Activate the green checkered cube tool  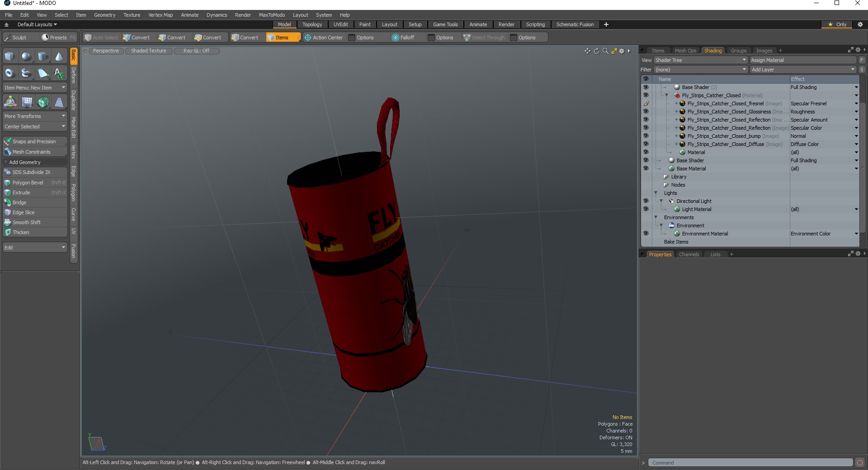[x=43, y=103]
